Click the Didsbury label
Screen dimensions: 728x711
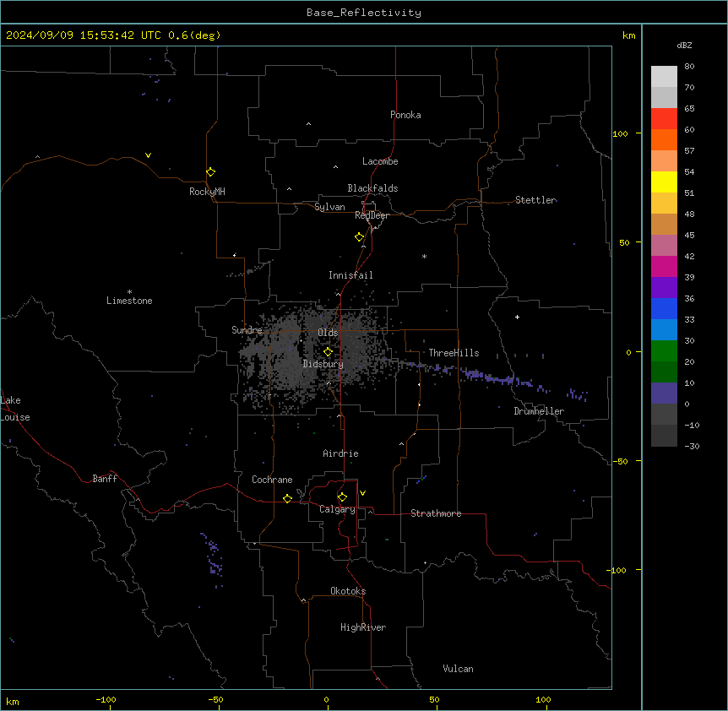pyautogui.click(x=323, y=364)
